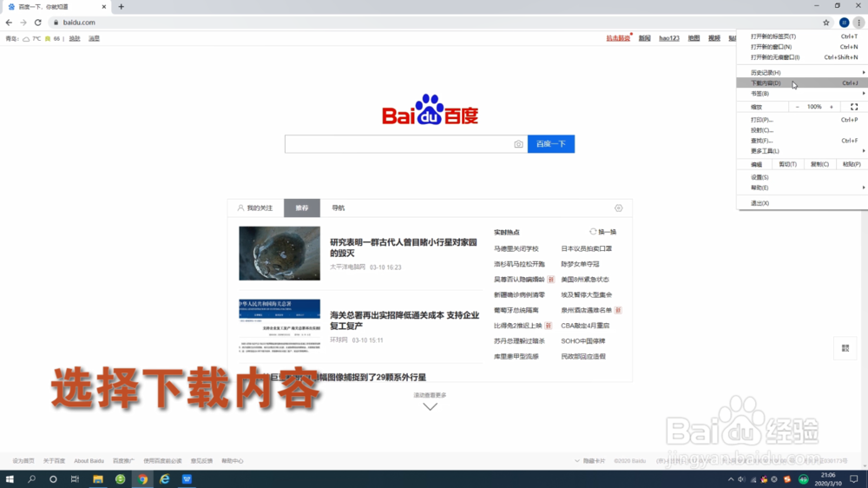The image size is (868, 488).
Task: Click 换一换 to refresh hot topics
Action: [603, 232]
